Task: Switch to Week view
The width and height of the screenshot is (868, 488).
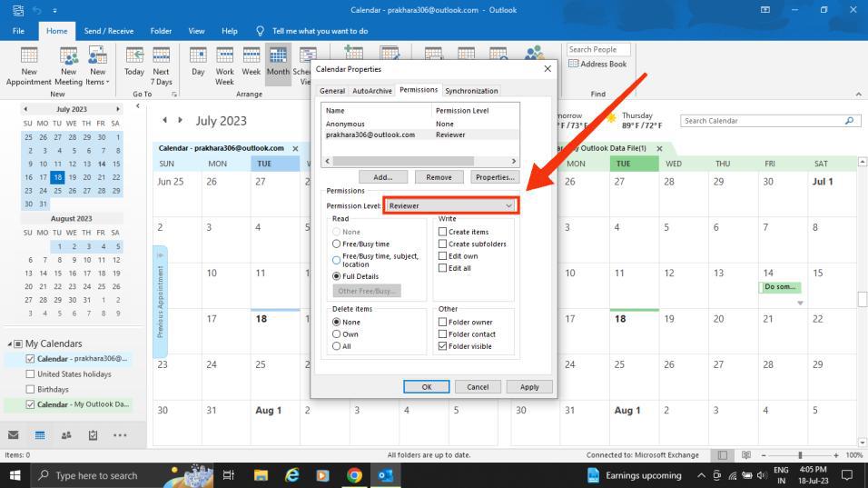Action: [x=251, y=62]
